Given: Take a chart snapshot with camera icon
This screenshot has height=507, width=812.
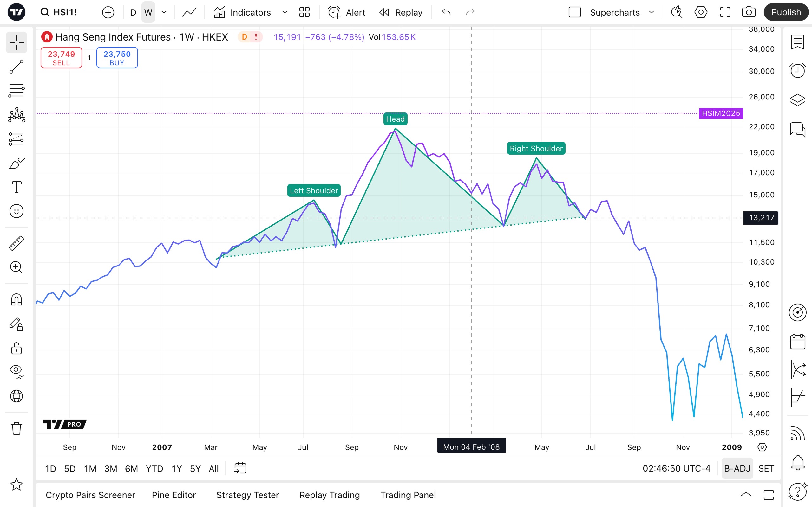Looking at the screenshot, I should click(x=749, y=12).
